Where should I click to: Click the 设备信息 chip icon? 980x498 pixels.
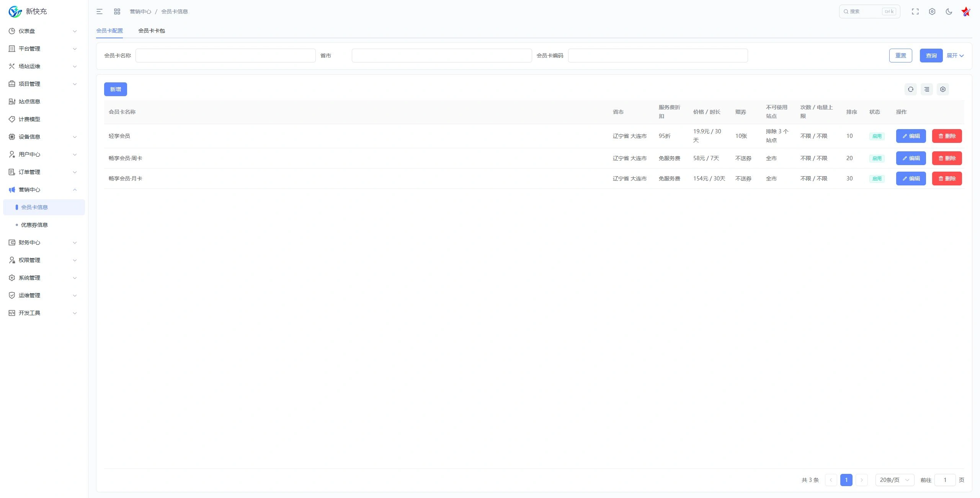(x=12, y=137)
